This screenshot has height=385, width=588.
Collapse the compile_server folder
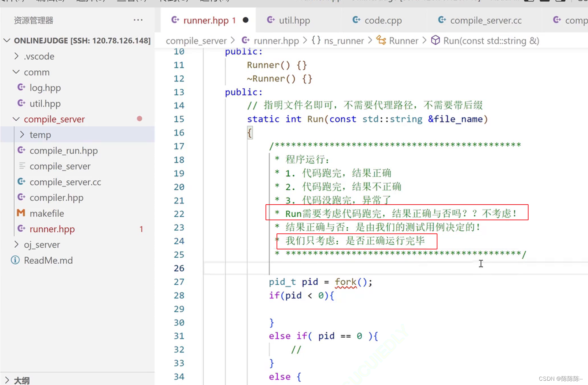pyautogui.click(x=16, y=119)
